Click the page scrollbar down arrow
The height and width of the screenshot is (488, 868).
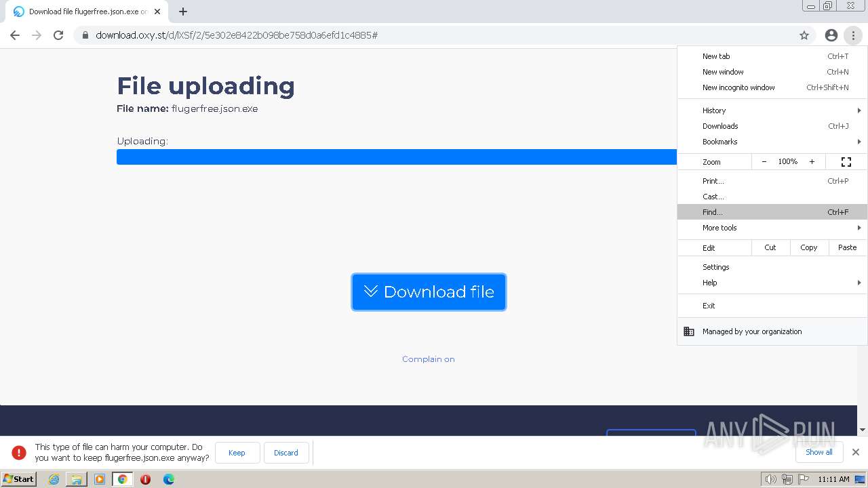863,430
